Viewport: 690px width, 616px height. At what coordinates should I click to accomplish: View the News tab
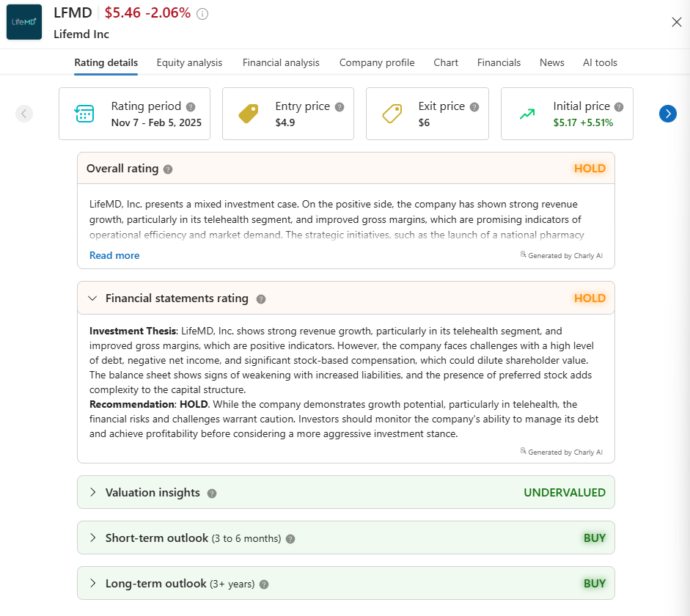pos(552,62)
